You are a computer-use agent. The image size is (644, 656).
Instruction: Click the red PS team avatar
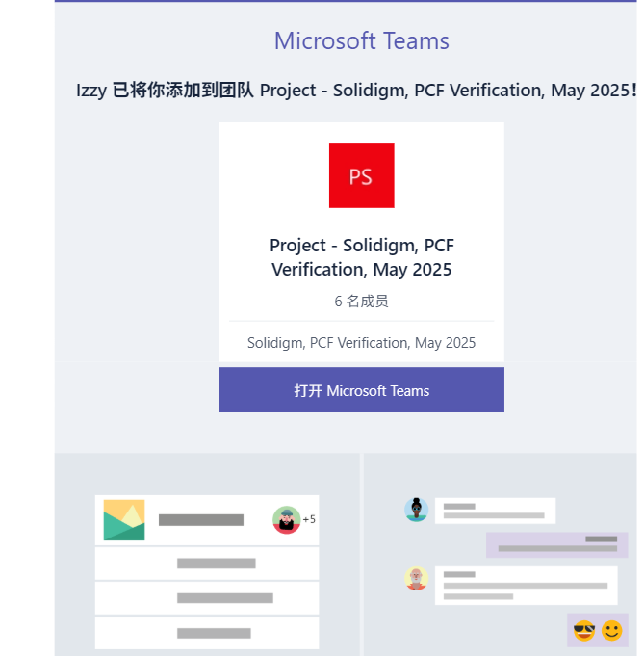click(x=361, y=175)
